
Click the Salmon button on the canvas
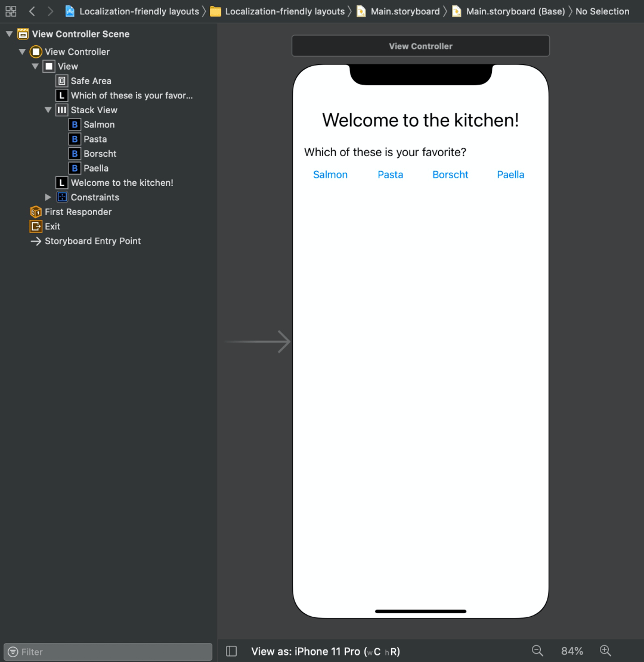point(330,175)
